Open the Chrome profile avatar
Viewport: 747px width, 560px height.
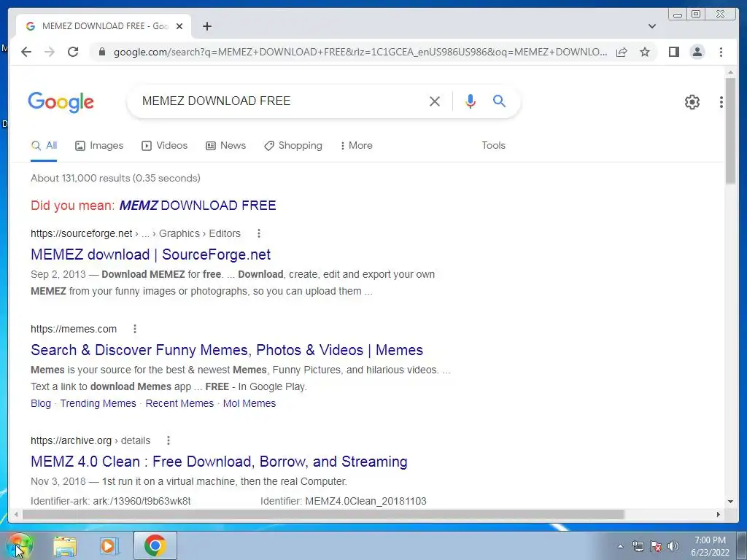click(697, 52)
